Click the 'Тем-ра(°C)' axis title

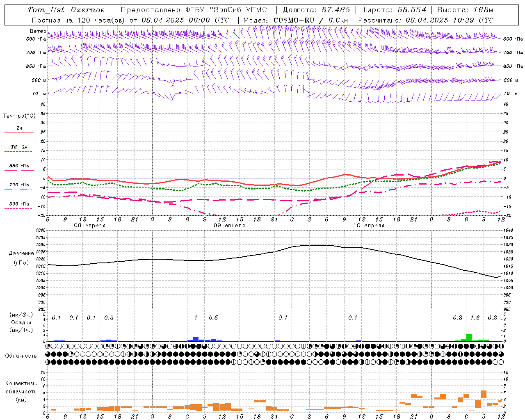pos(19,116)
